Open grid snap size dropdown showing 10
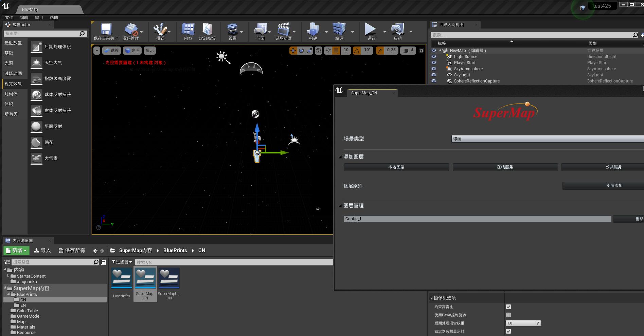The height and width of the screenshot is (336, 644). point(346,51)
